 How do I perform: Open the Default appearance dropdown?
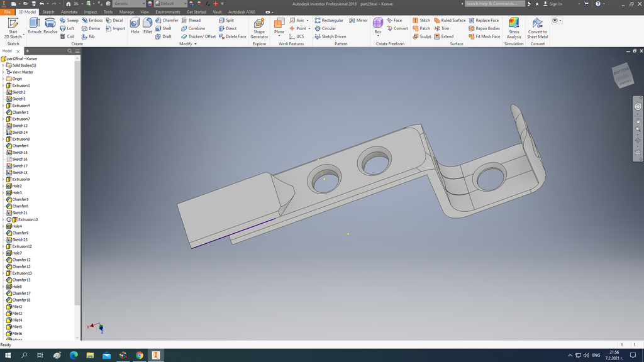coord(185,4)
